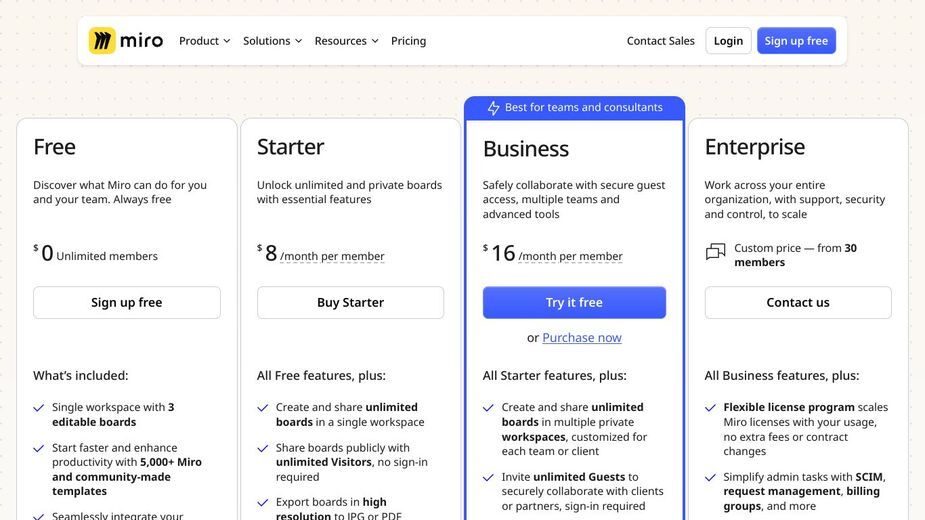Click checkmark next to Invite unlimited Guests
This screenshot has height=520, width=925.
(488, 478)
